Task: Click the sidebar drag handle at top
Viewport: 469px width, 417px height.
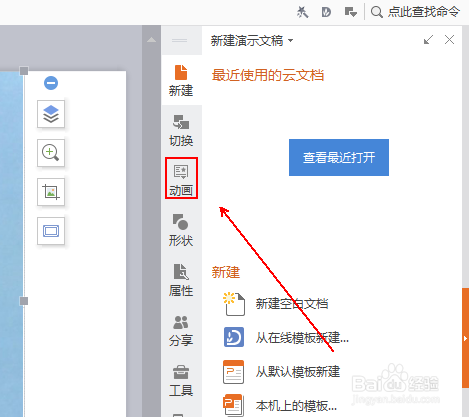Action: [179, 40]
